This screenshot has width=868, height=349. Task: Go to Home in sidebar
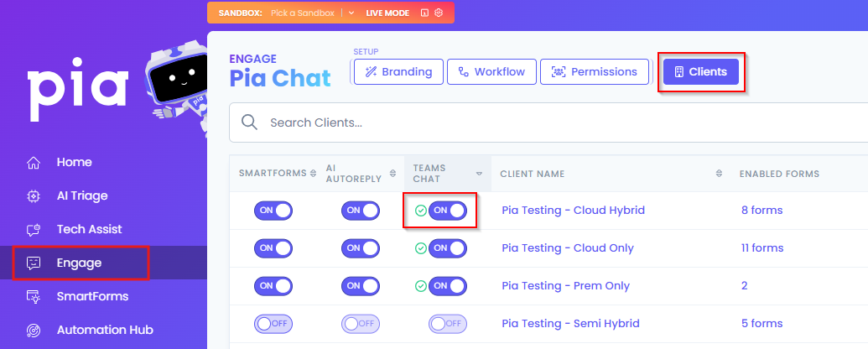pos(74,162)
